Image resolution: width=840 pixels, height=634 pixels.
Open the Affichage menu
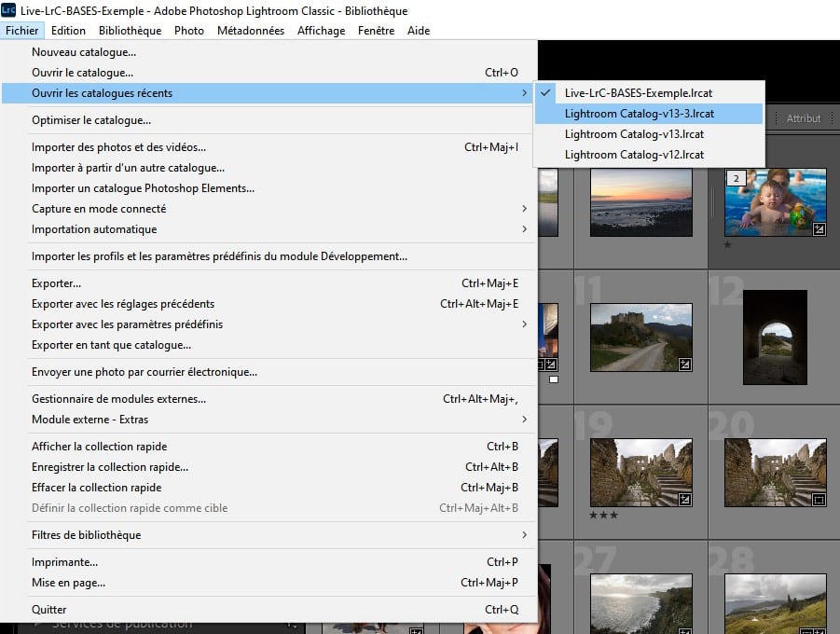(x=321, y=31)
